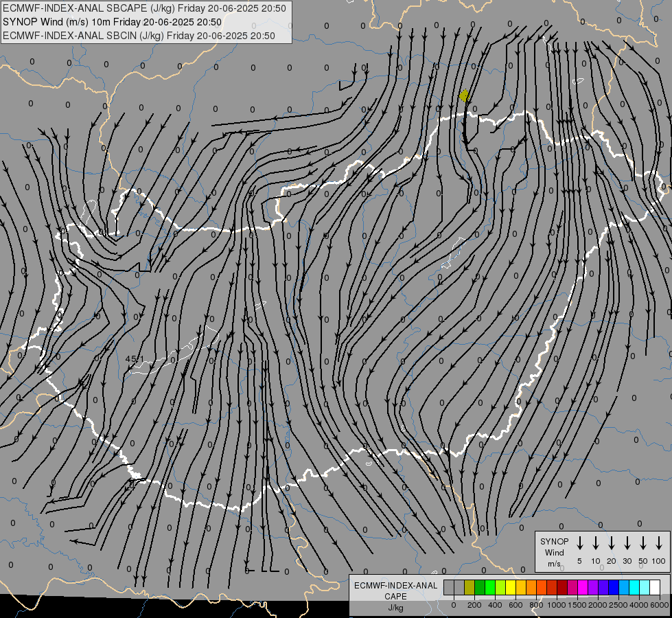Viewport: 672px width, 618px height.
Task: Click the SBCAPE title line in header
Action: click(x=144, y=8)
